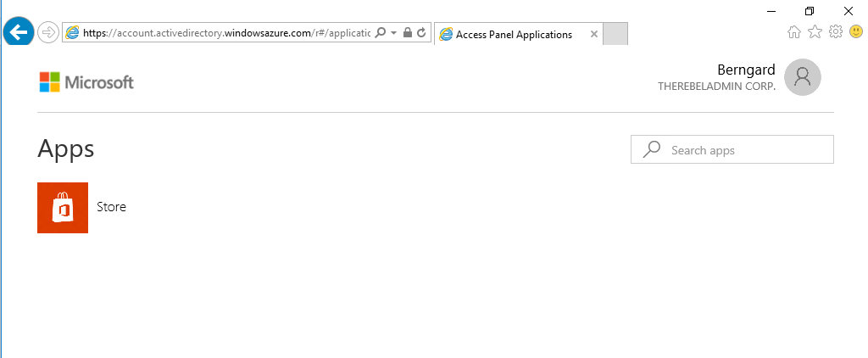Click the Berngard user name
Viewport: 868px width, 358px height.
(x=746, y=70)
